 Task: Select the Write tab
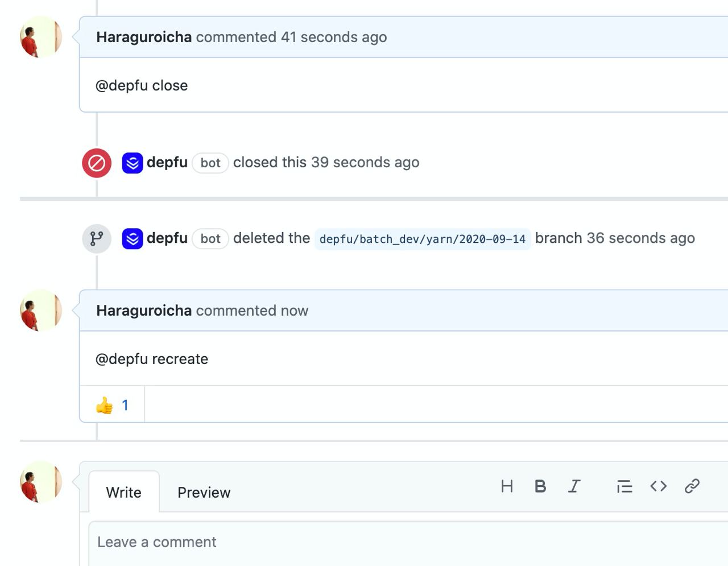124,493
